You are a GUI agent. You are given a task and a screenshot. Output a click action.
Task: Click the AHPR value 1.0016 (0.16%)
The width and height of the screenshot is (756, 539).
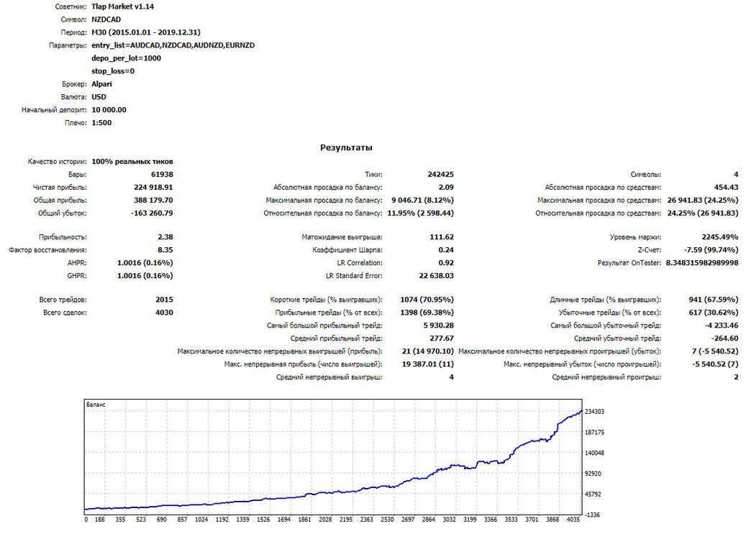145,263
